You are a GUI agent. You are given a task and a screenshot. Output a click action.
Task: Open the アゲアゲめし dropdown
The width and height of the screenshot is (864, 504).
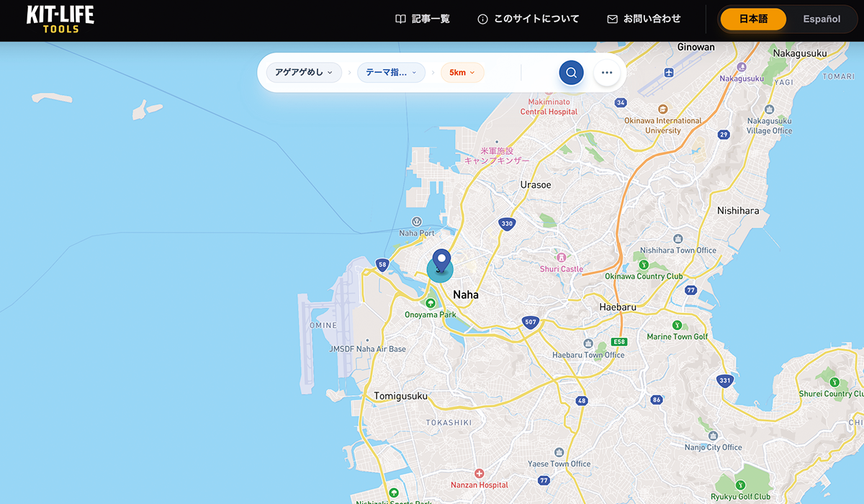click(304, 72)
